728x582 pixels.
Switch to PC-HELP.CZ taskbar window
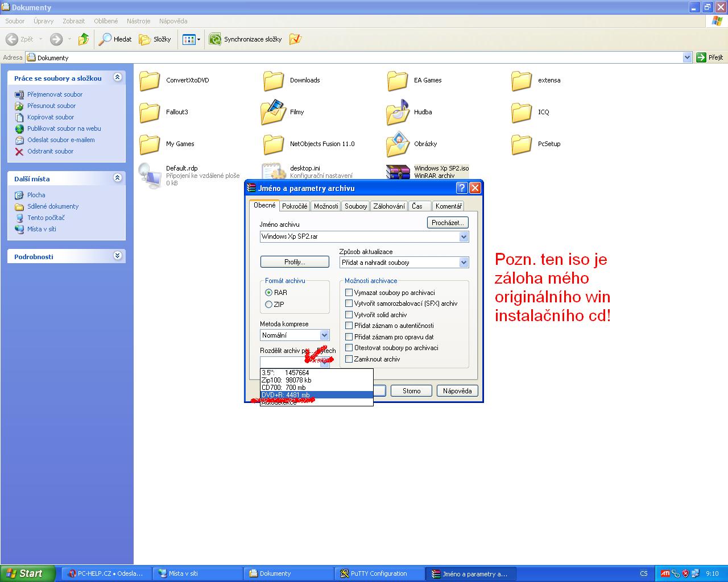106,573
